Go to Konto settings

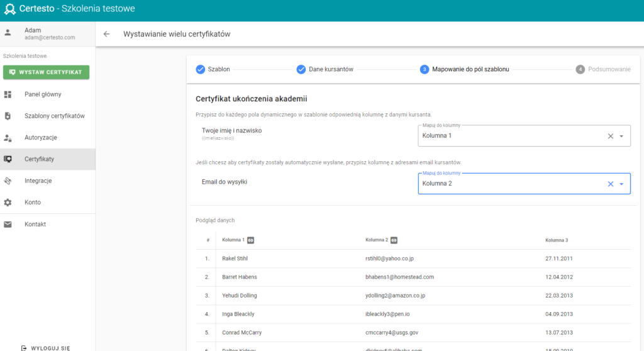pos(48,202)
